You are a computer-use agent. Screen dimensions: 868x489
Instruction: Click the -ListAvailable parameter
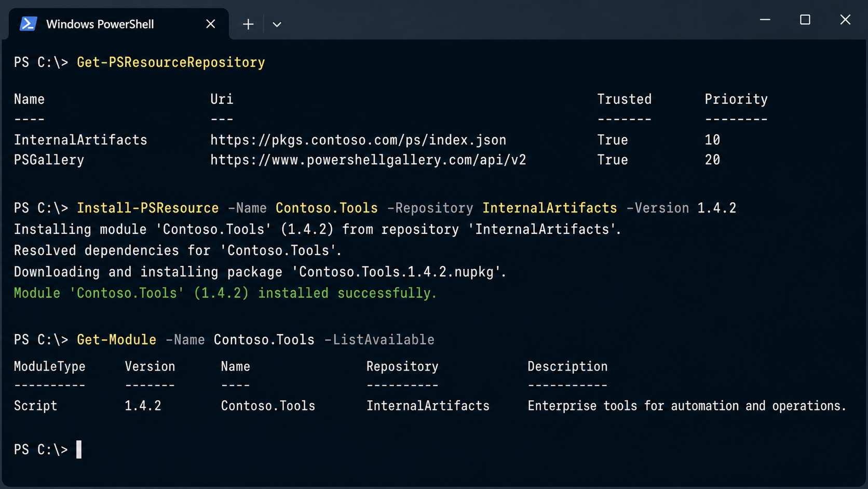coord(379,340)
